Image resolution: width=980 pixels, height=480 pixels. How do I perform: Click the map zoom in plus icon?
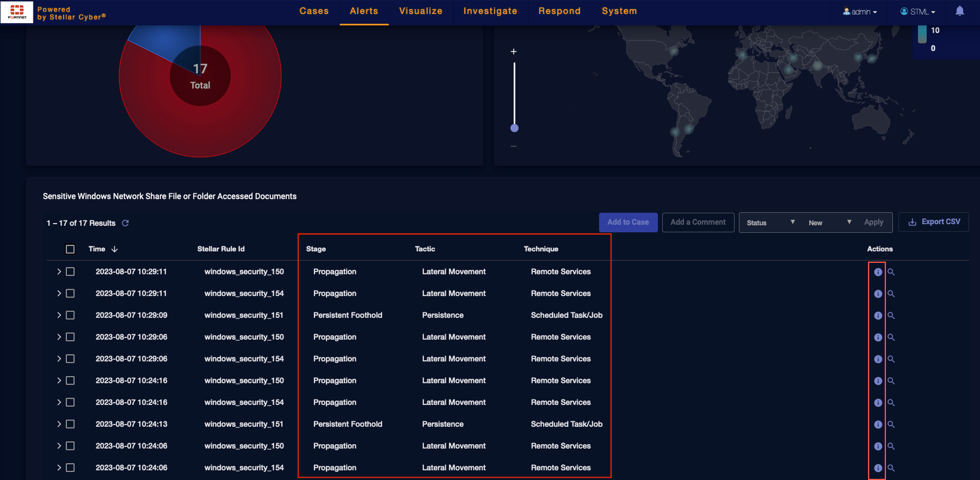coord(514,51)
